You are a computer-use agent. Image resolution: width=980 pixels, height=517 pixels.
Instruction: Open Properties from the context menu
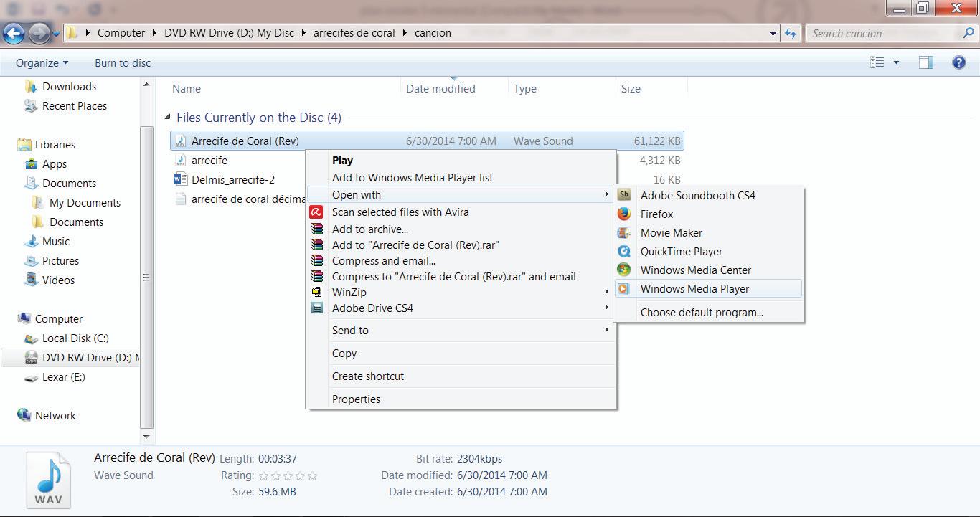tap(461, 399)
